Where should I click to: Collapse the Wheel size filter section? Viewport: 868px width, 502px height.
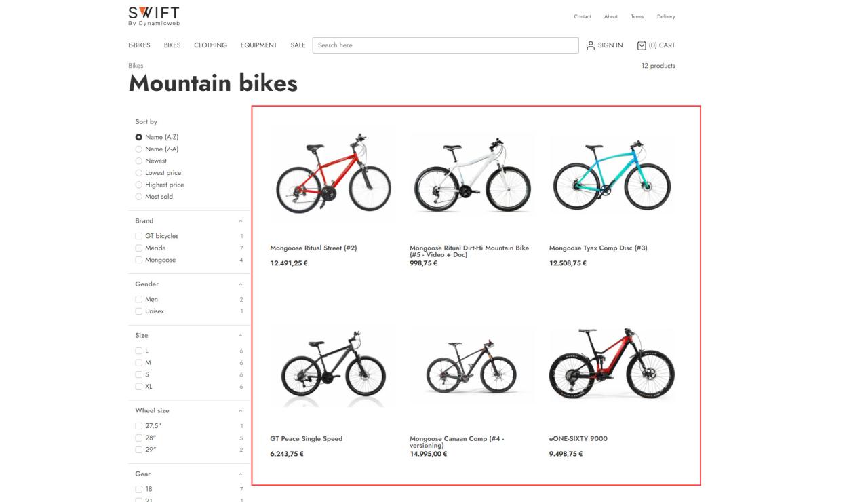click(x=241, y=411)
